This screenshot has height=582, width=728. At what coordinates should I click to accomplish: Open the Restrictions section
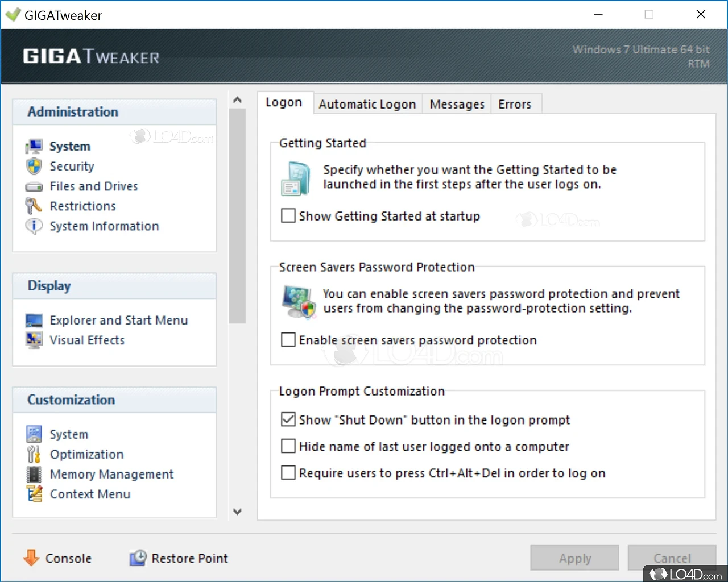(82, 206)
